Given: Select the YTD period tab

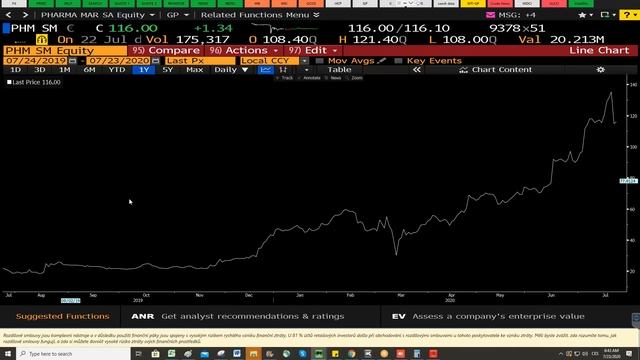Looking at the screenshot, I should [117, 70].
